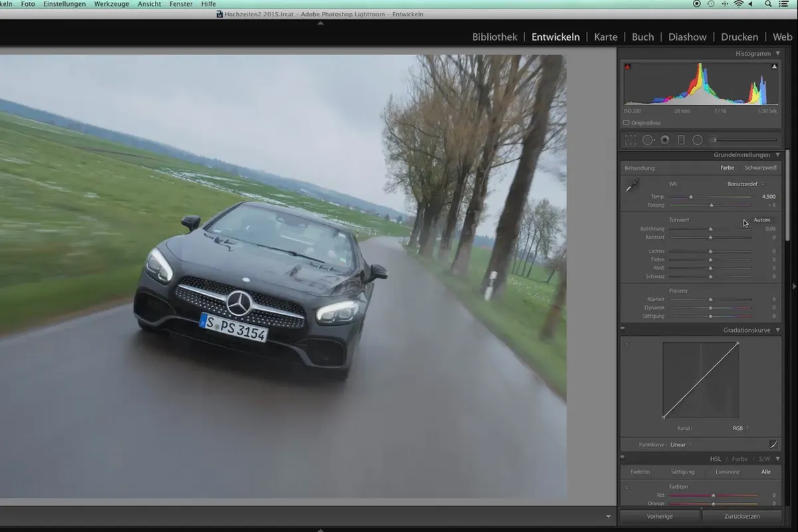Image resolution: width=798 pixels, height=532 pixels.
Task: Click the Rot hue slider handle
Action: (x=713, y=495)
